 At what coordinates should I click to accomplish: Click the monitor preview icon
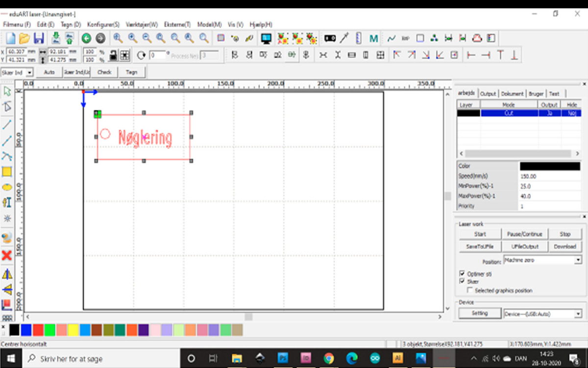point(266,38)
